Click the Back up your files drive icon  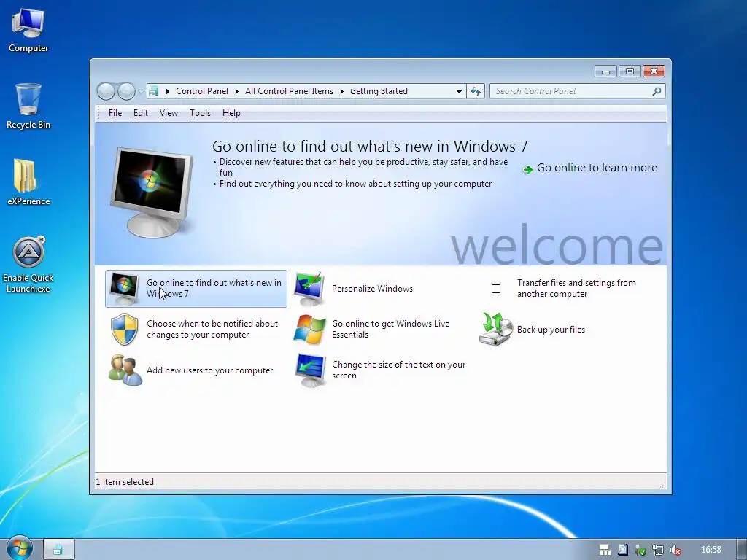(x=495, y=329)
